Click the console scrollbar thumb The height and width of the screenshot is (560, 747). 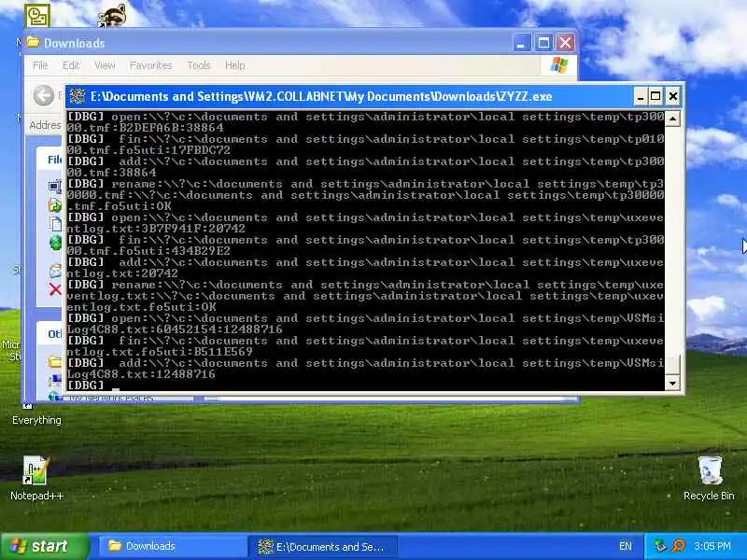[x=671, y=364]
